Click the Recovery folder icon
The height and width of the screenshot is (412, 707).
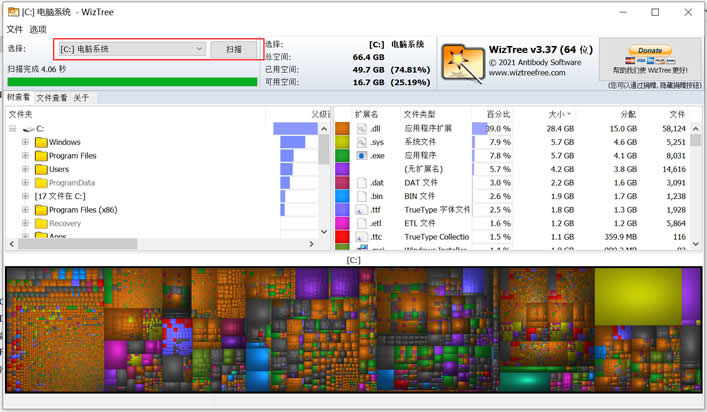point(41,224)
